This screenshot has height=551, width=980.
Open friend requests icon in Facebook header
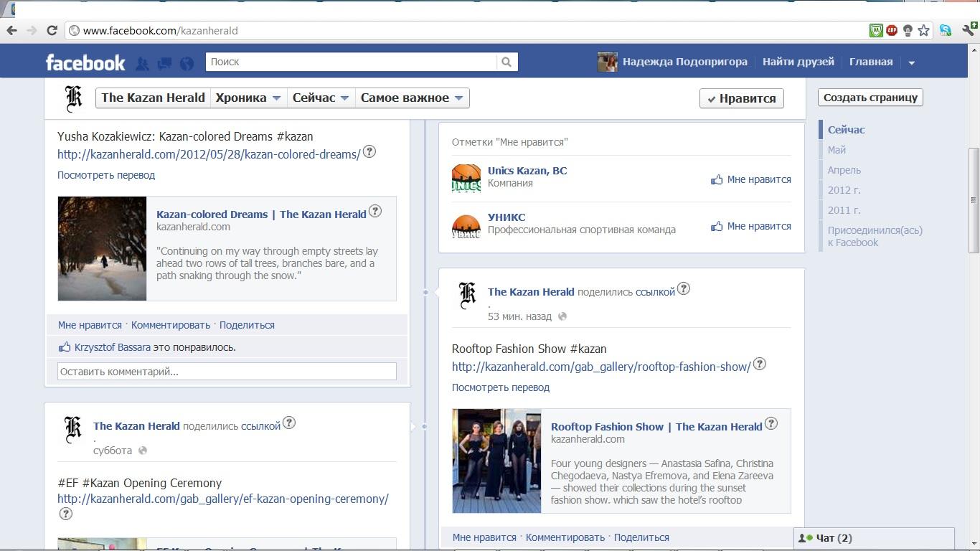point(142,63)
